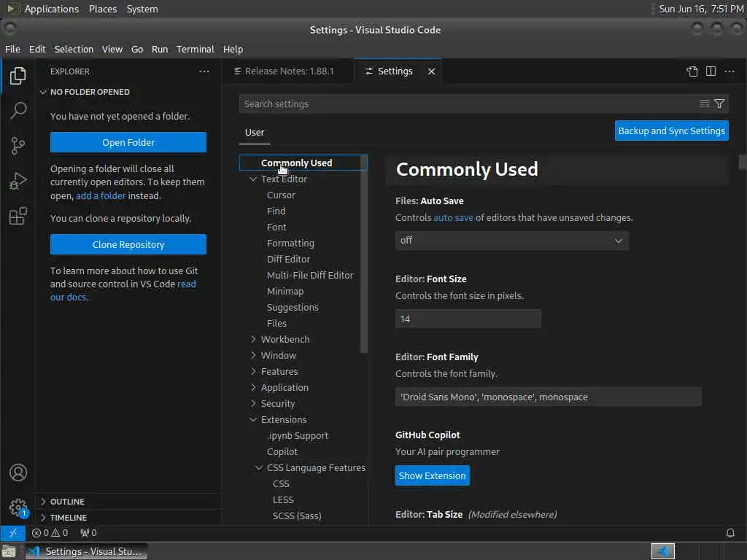Screen dimensions: 747x560
Task: Open the Search view in activity bar
Action: pyautogui.click(x=18, y=111)
